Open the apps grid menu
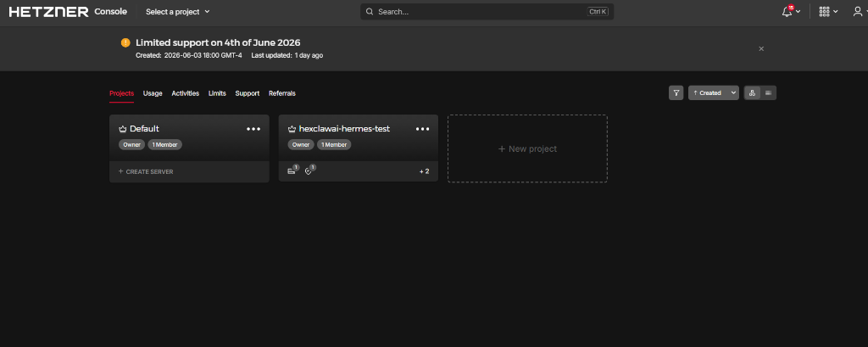Screen dimensions: 868x347 pos(828,12)
